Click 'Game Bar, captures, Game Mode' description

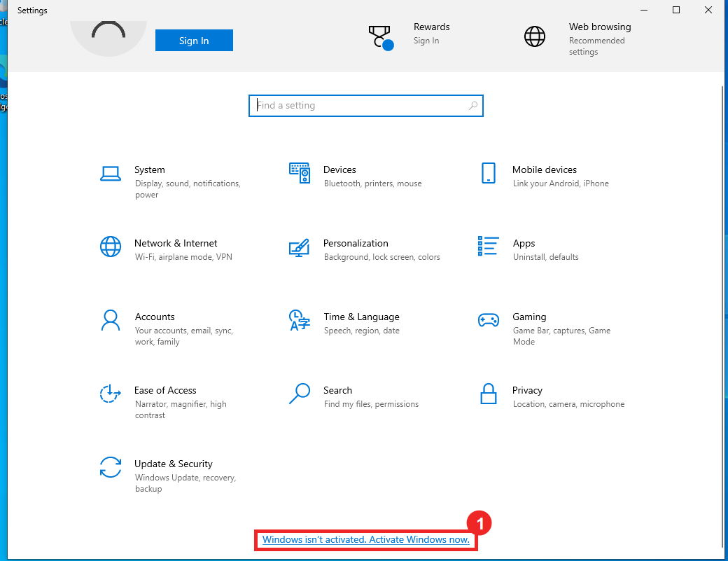[x=562, y=336]
